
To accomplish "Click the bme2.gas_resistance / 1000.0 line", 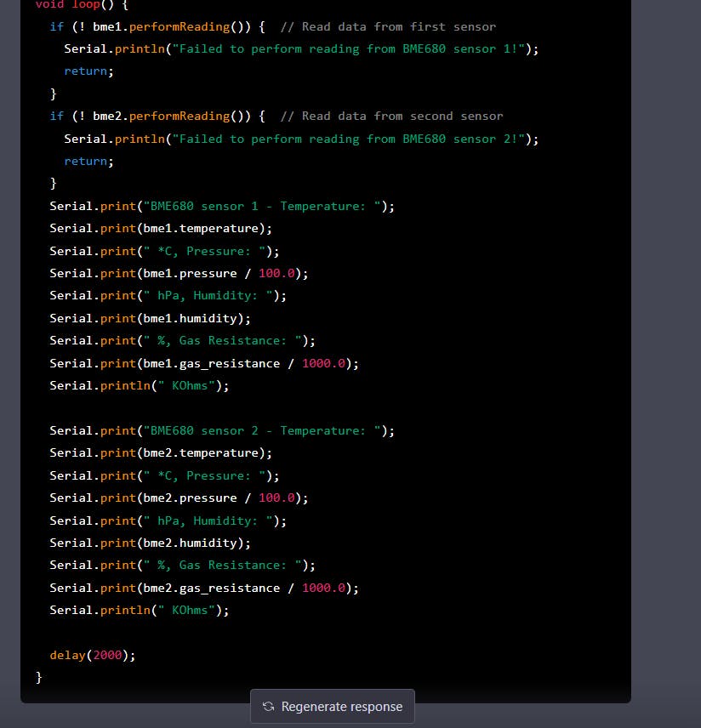I will click(x=204, y=588).
